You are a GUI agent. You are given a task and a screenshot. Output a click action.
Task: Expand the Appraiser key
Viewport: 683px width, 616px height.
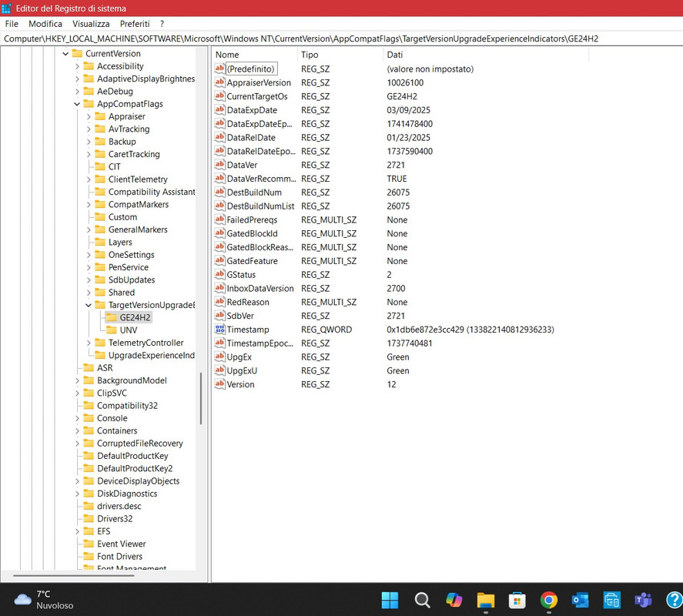click(89, 117)
